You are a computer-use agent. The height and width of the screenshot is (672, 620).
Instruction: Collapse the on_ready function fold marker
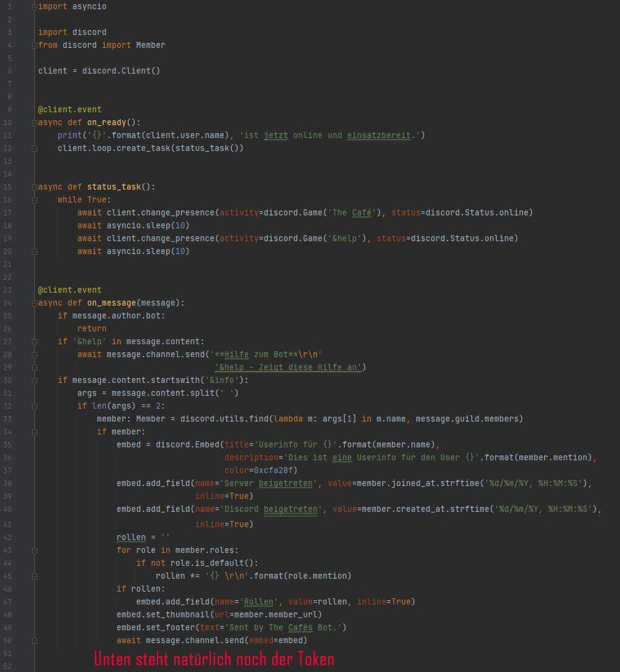coord(34,122)
